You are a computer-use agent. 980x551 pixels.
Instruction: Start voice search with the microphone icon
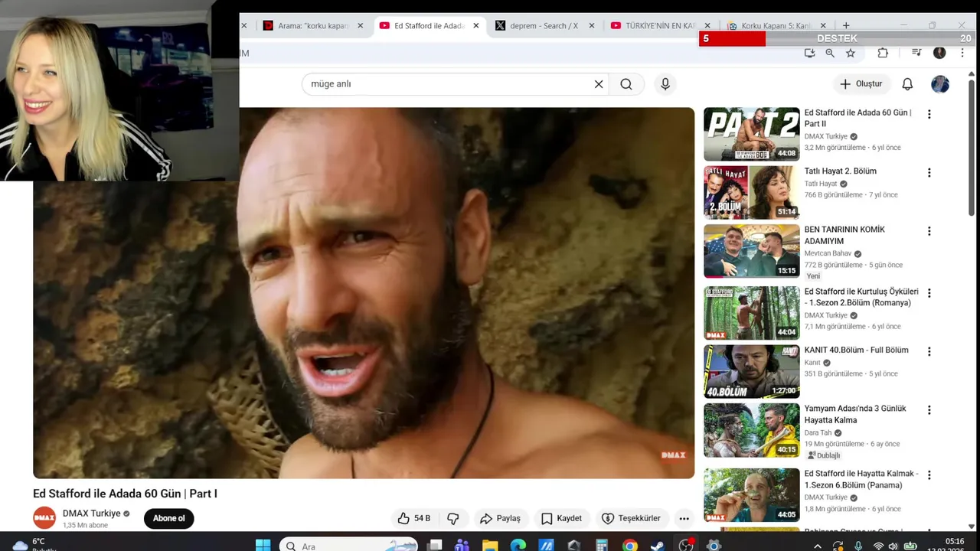coord(665,84)
